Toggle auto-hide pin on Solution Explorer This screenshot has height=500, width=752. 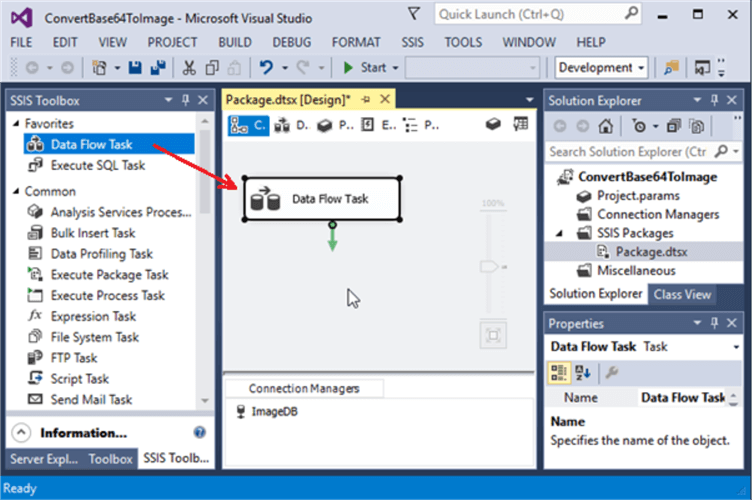coord(715,100)
